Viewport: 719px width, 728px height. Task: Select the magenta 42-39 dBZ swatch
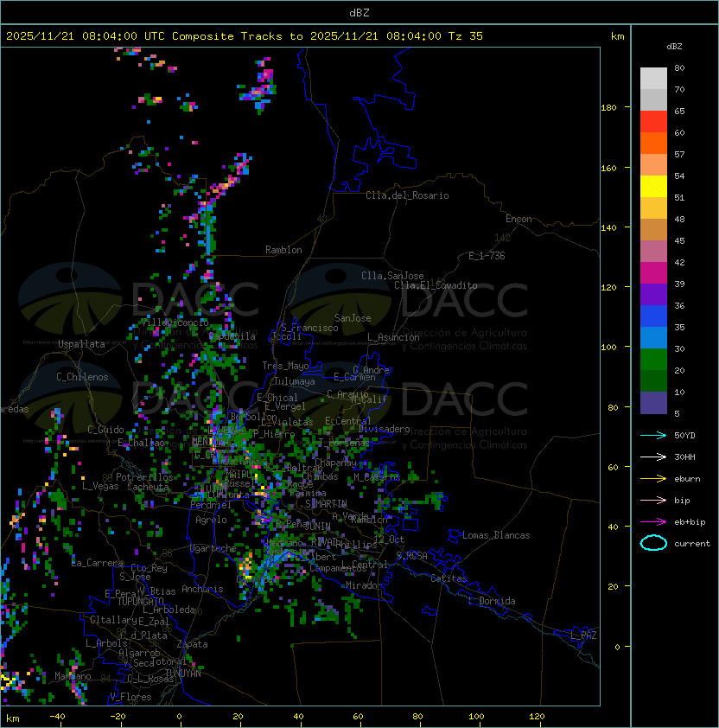click(653, 273)
